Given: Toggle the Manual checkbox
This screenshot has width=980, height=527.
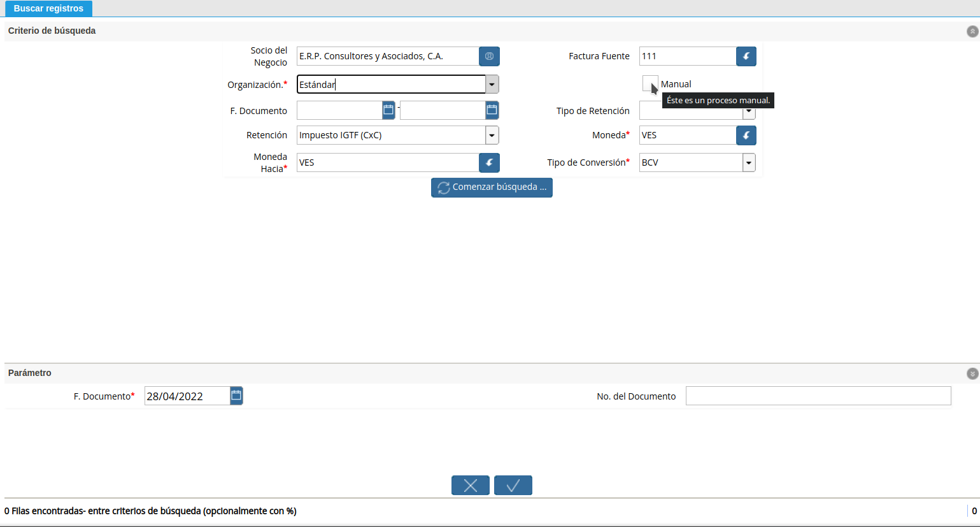Looking at the screenshot, I should (650, 83).
